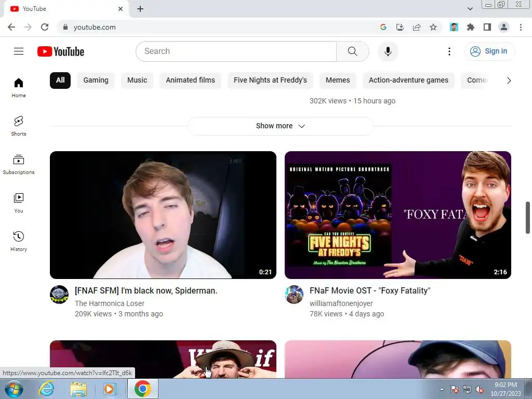The image size is (532, 399).
Task: Select the Music filter chip
Action: click(137, 81)
